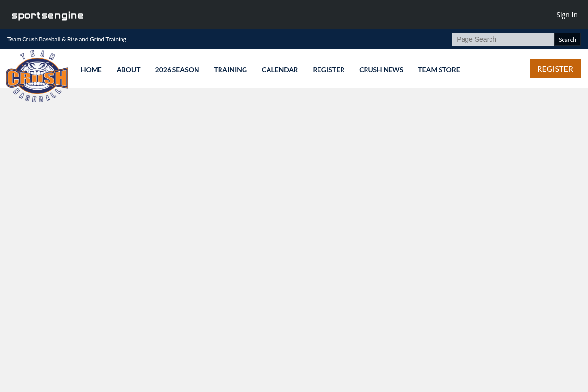
Task: Click the orange REGISTER button
Action: point(555,69)
